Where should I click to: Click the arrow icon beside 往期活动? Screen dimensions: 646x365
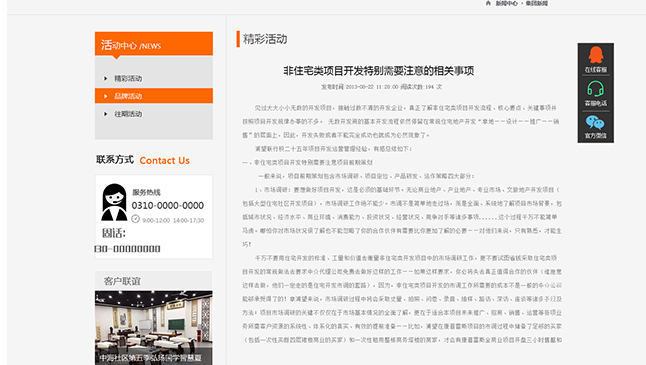tap(105, 114)
